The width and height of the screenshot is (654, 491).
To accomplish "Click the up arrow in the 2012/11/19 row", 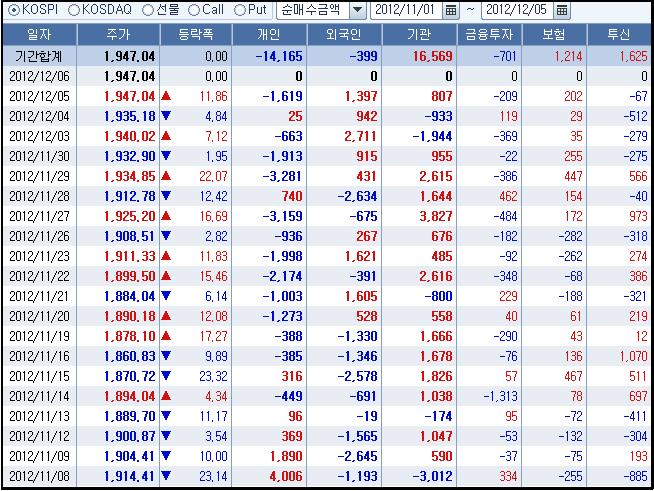I will click(x=166, y=336).
